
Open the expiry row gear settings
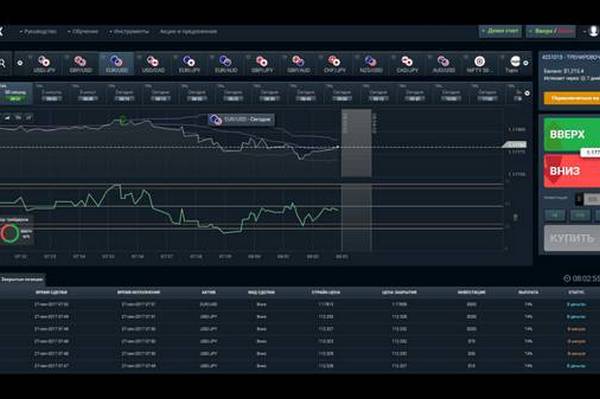(x=527, y=93)
